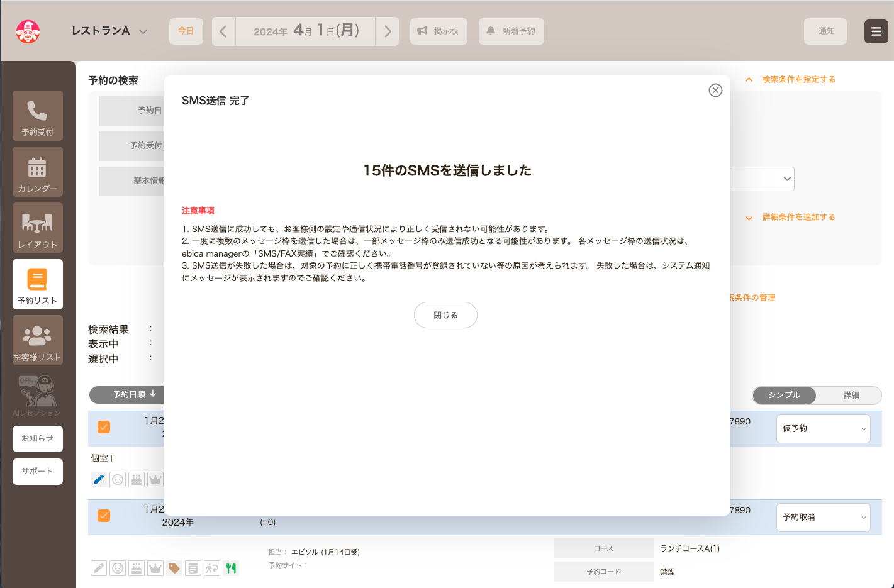
Task: Click the 検索条件の管理 link
Action: (x=752, y=297)
